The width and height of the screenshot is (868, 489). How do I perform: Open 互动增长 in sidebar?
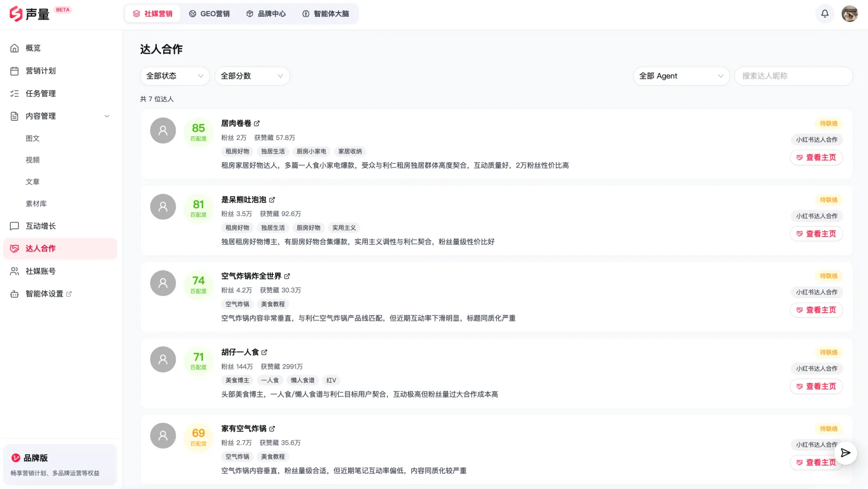click(60, 226)
